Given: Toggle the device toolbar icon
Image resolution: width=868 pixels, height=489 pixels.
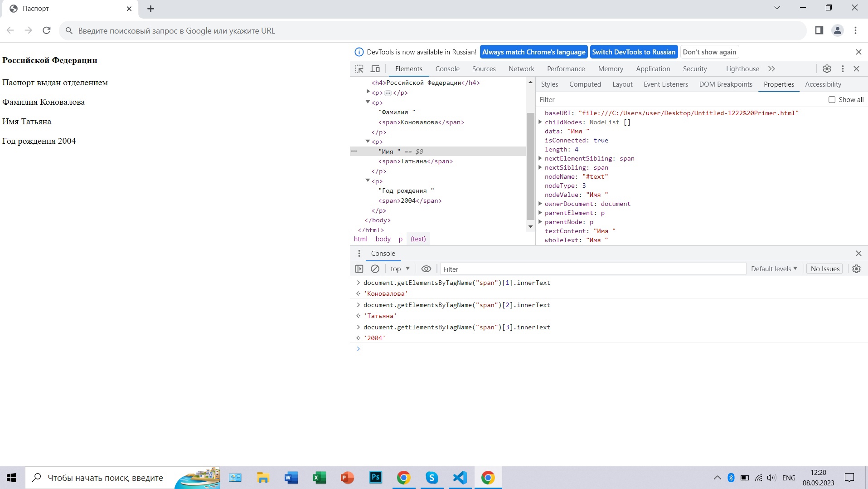Looking at the screenshot, I should pyautogui.click(x=375, y=69).
